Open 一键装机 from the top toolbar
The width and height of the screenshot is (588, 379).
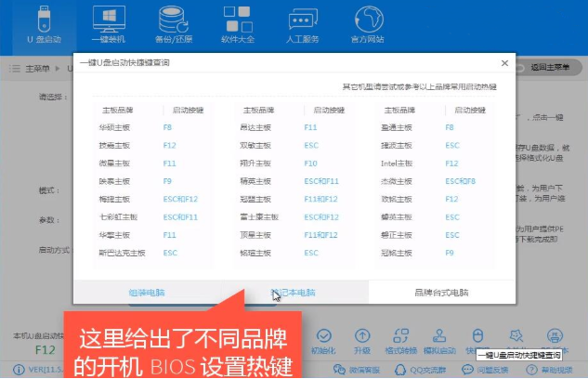109,25
